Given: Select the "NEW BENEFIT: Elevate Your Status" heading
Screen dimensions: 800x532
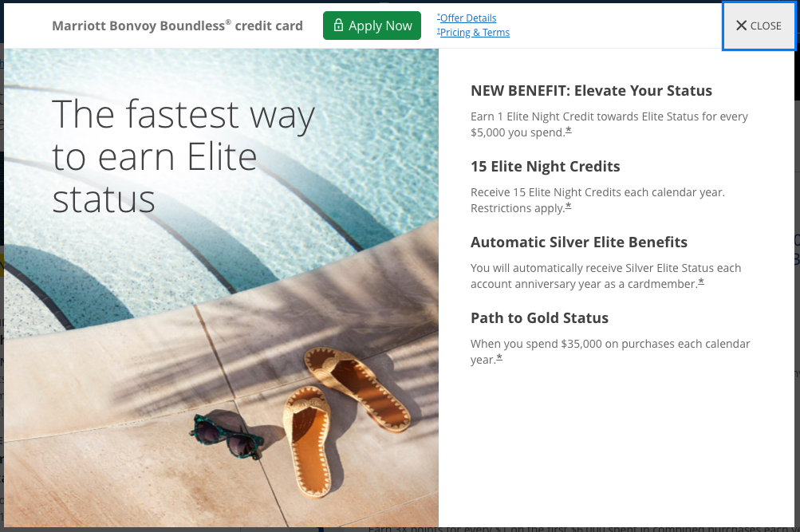Looking at the screenshot, I should pyautogui.click(x=591, y=90).
